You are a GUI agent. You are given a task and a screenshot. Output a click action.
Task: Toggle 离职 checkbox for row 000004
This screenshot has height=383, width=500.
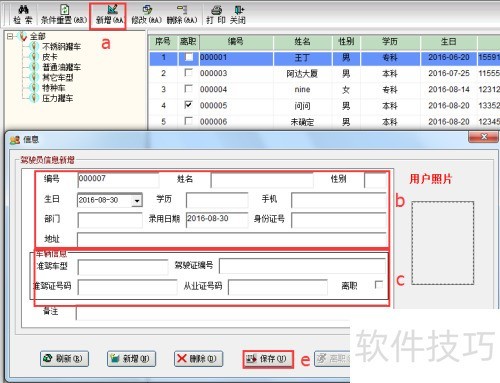click(x=189, y=88)
